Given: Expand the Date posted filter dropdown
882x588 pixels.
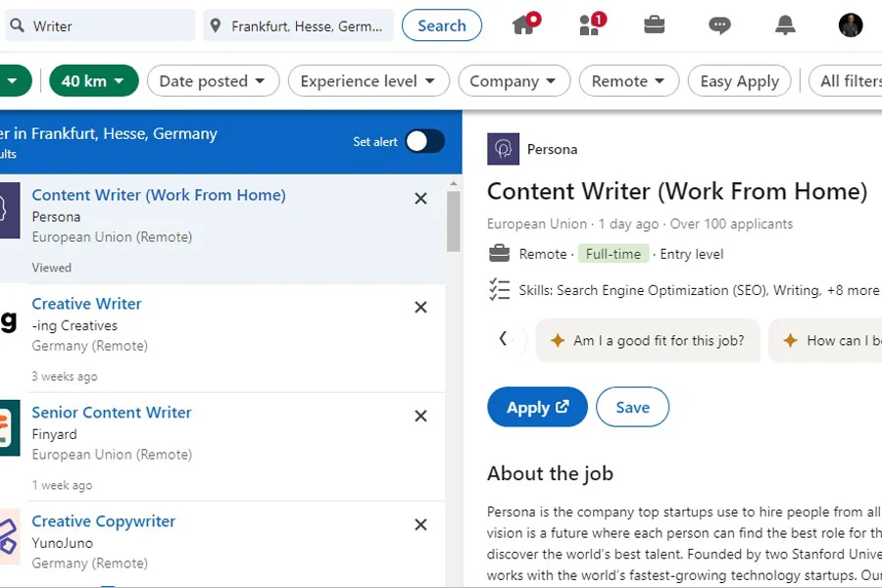Looking at the screenshot, I should click(x=214, y=81).
